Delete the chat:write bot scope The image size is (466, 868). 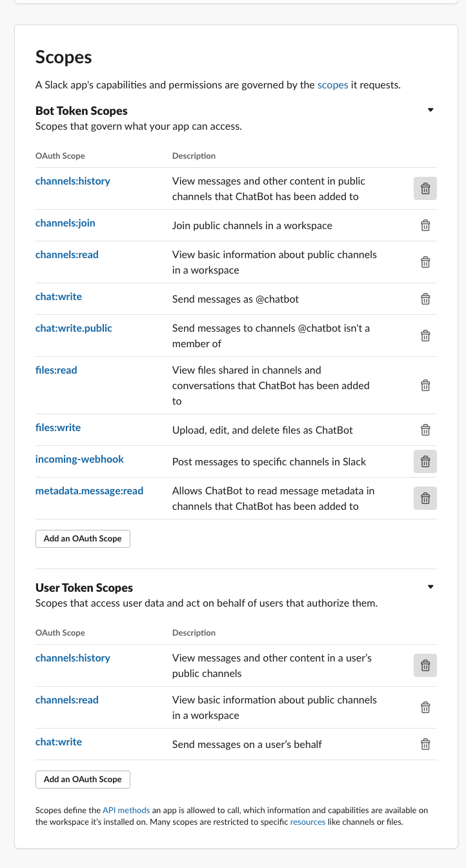tap(425, 299)
